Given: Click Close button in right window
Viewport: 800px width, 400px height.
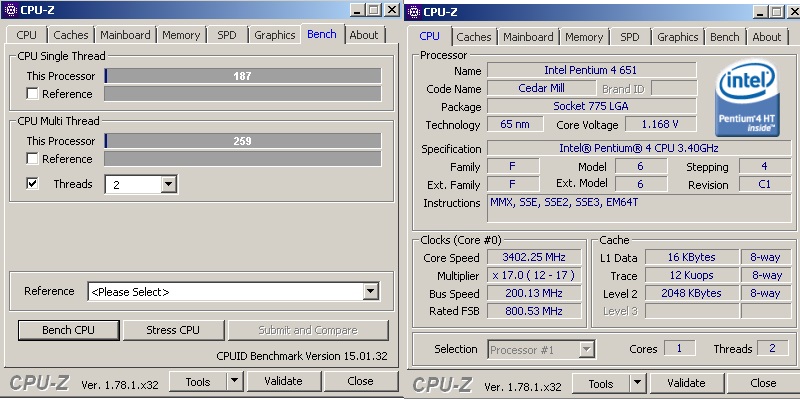Looking at the screenshot, I should tap(763, 383).
